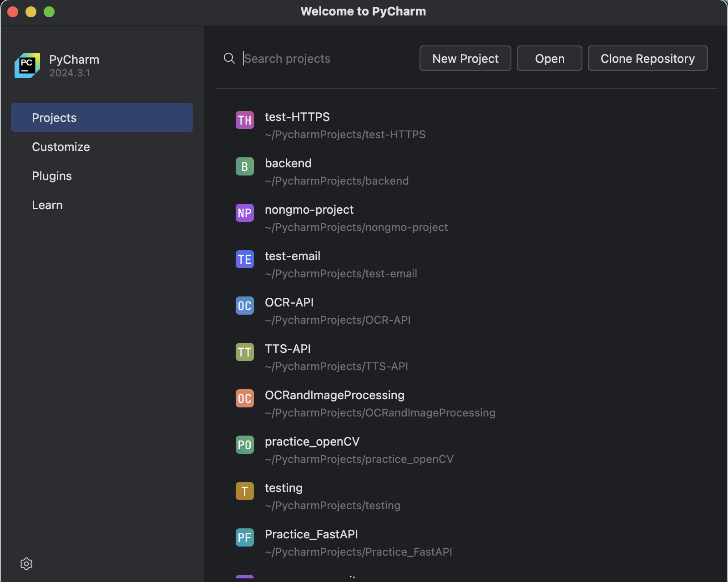
Task: Click the T icon of testing project
Action: click(x=244, y=491)
